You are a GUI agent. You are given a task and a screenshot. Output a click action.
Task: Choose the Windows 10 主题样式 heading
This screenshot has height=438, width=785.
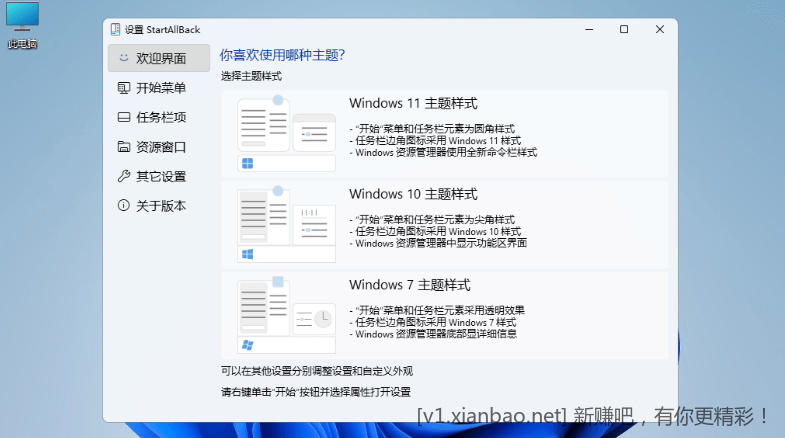tap(414, 194)
